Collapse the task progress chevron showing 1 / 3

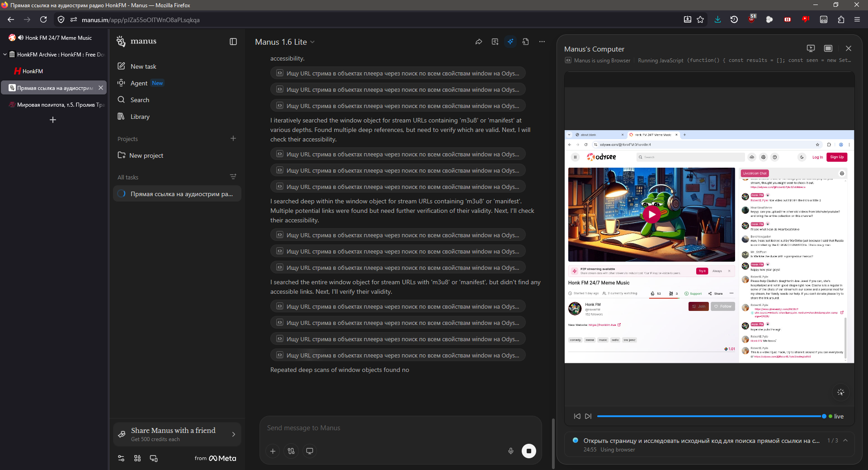(845, 441)
